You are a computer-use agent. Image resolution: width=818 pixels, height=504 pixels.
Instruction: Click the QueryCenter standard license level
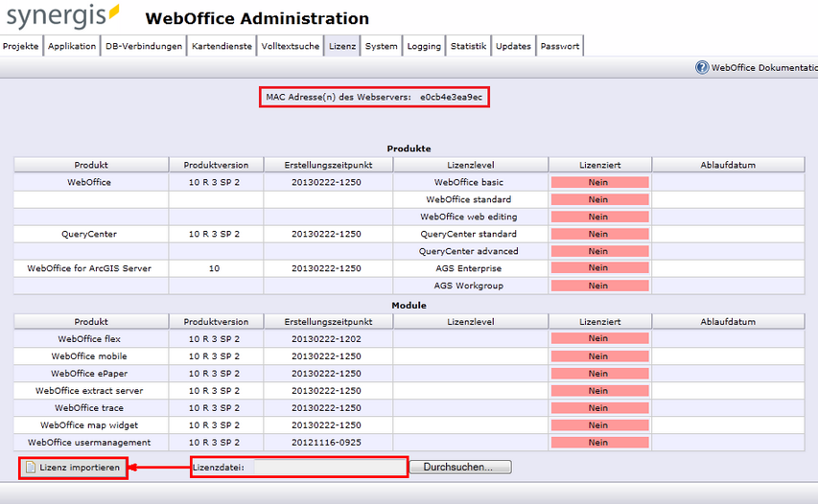[x=469, y=234]
